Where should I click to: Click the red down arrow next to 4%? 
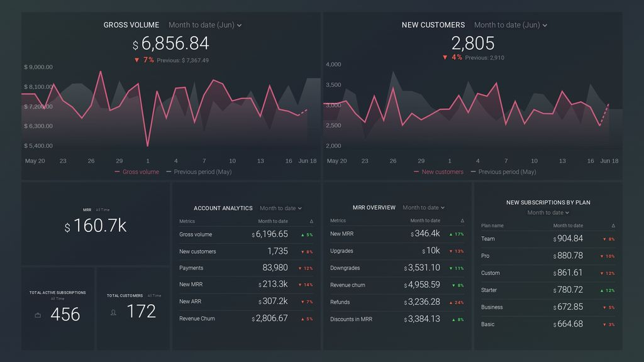[445, 57]
